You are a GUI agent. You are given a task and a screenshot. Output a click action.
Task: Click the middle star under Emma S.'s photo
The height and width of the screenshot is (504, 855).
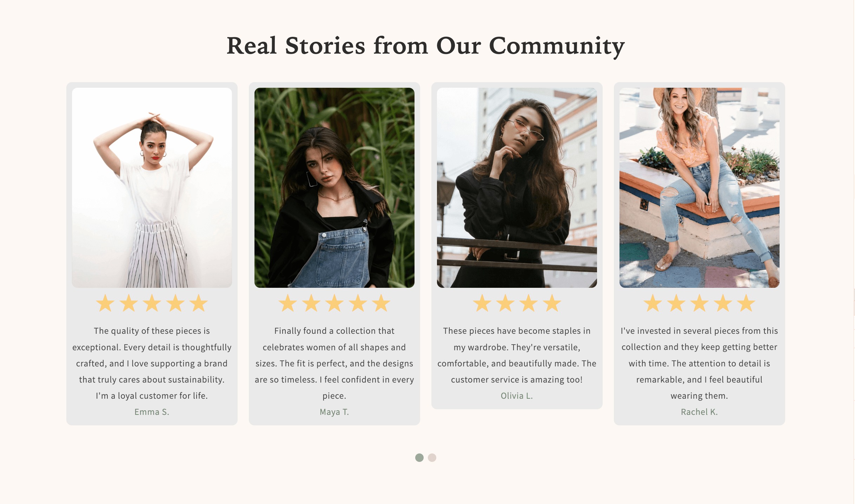152,303
